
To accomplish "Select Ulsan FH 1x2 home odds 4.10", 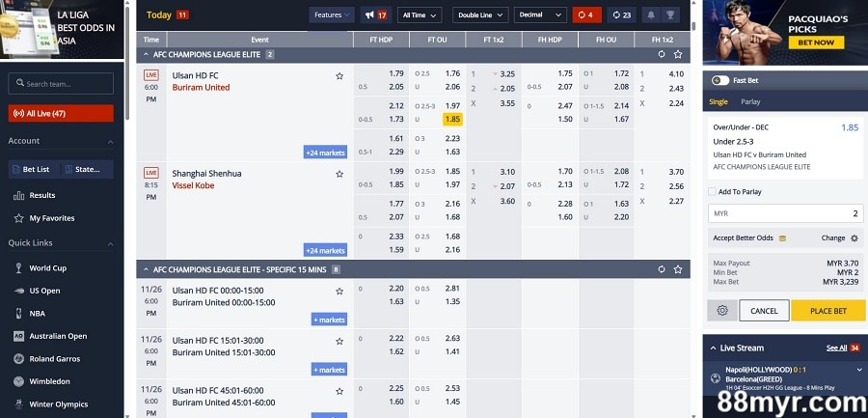I will pyautogui.click(x=676, y=73).
